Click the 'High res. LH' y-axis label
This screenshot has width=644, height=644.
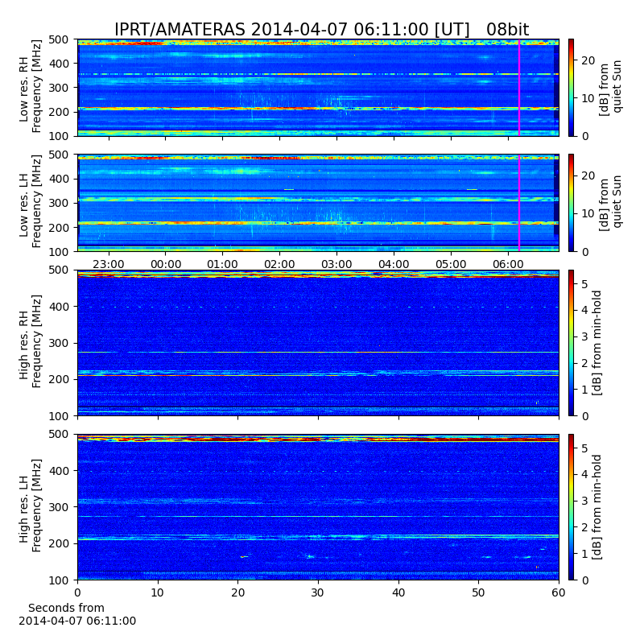(x=31, y=507)
